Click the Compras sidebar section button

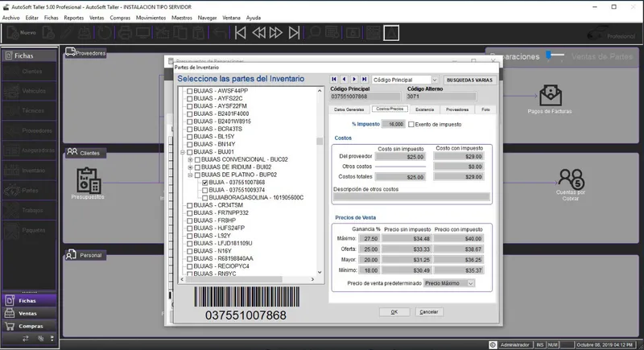click(x=29, y=326)
